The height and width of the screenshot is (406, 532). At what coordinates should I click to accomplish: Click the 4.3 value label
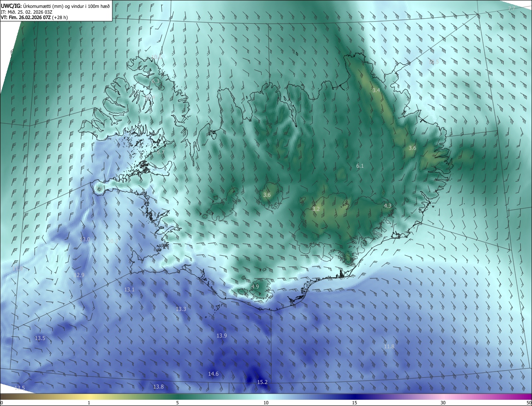pyautogui.click(x=387, y=206)
